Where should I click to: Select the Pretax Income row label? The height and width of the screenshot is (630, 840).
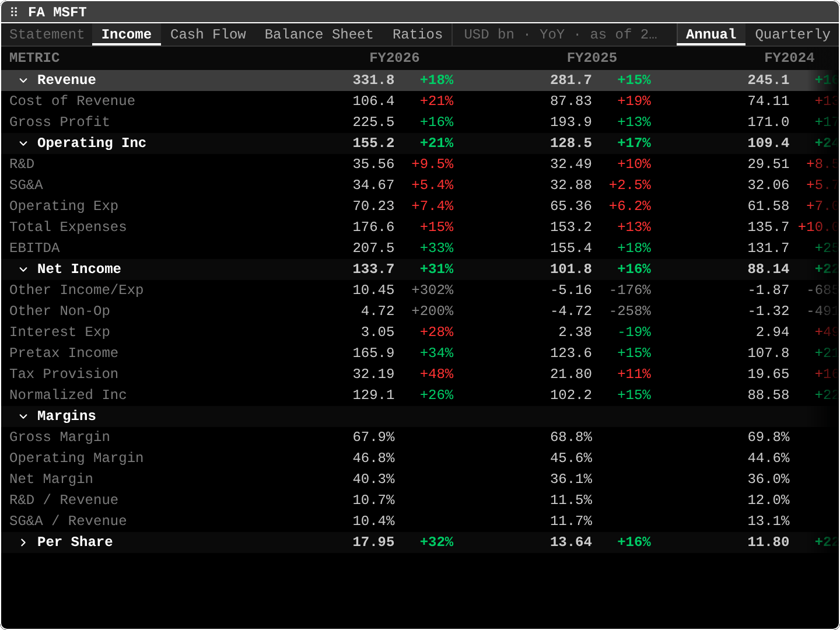click(x=64, y=353)
